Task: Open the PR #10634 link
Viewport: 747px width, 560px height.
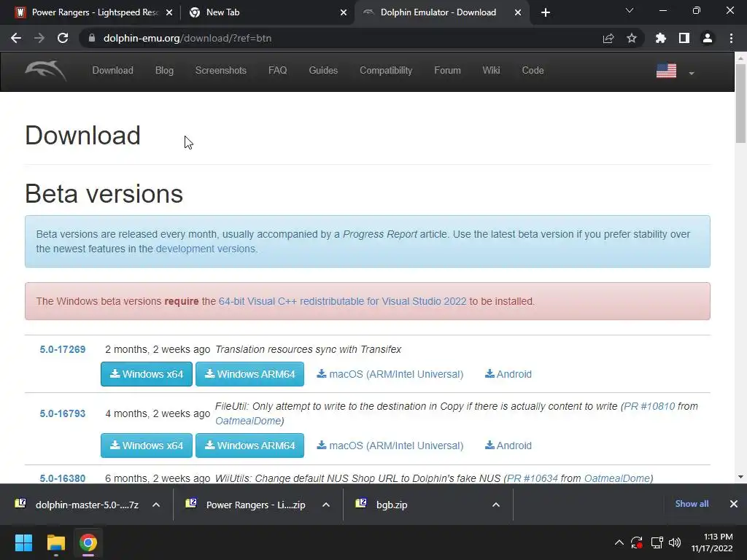Action: click(x=532, y=478)
